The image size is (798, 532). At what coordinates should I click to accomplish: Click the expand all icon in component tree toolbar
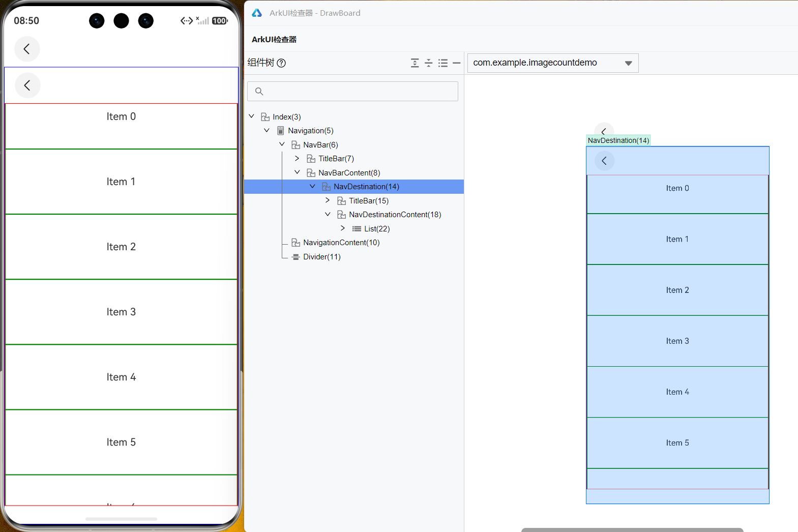pos(415,63)
